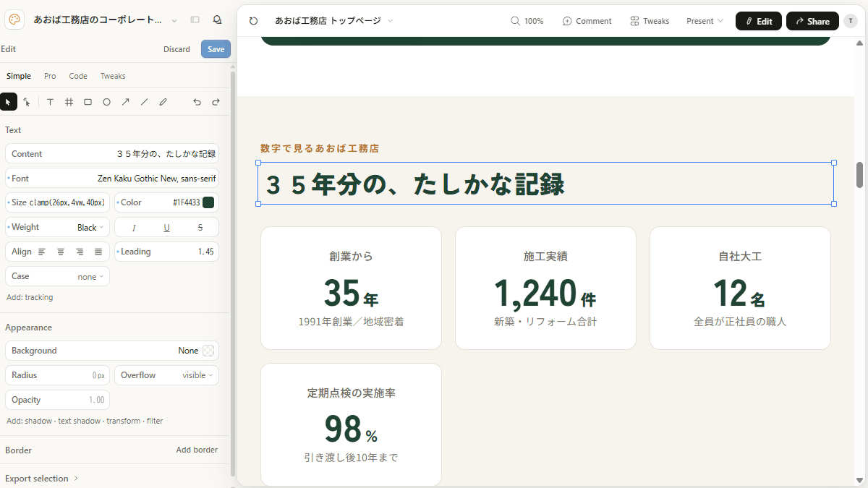This screenshot has height=488, width=868.
Task: Edit the Font family field
Action: (x=112, y=178)
